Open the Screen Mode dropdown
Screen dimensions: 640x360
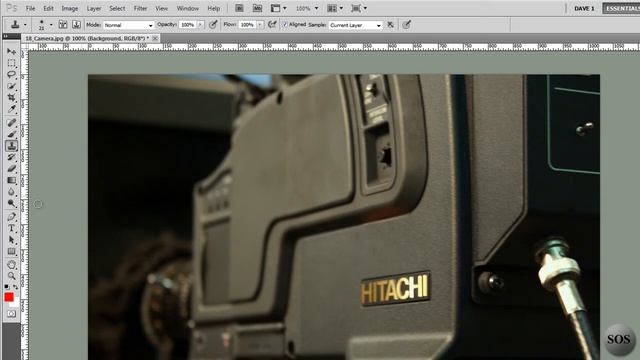point(359,8)
